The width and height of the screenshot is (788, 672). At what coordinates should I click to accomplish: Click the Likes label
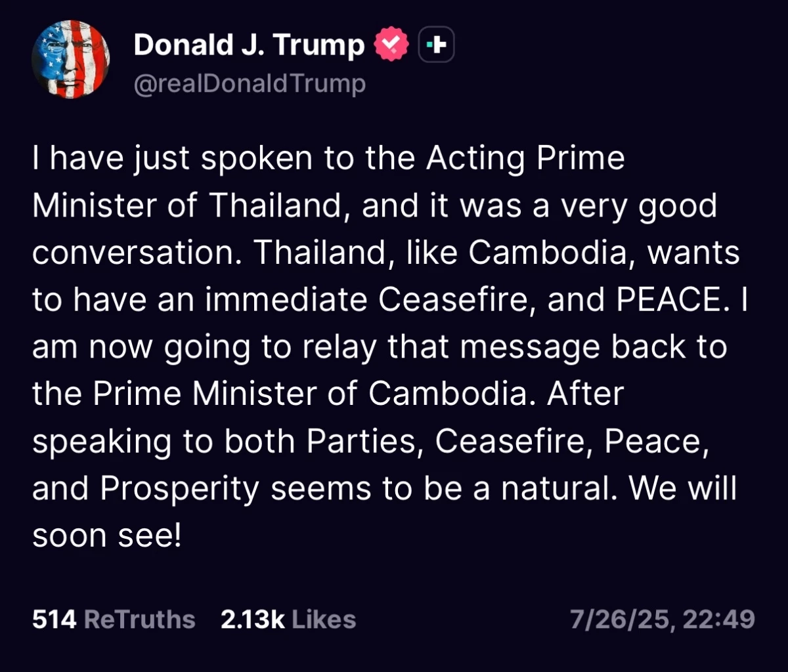(x=323, y=618)
